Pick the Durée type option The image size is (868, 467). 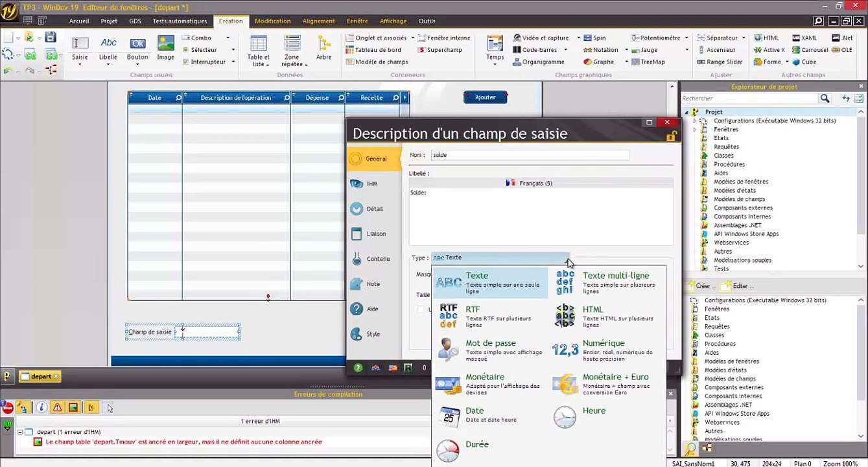pos(490,449)
